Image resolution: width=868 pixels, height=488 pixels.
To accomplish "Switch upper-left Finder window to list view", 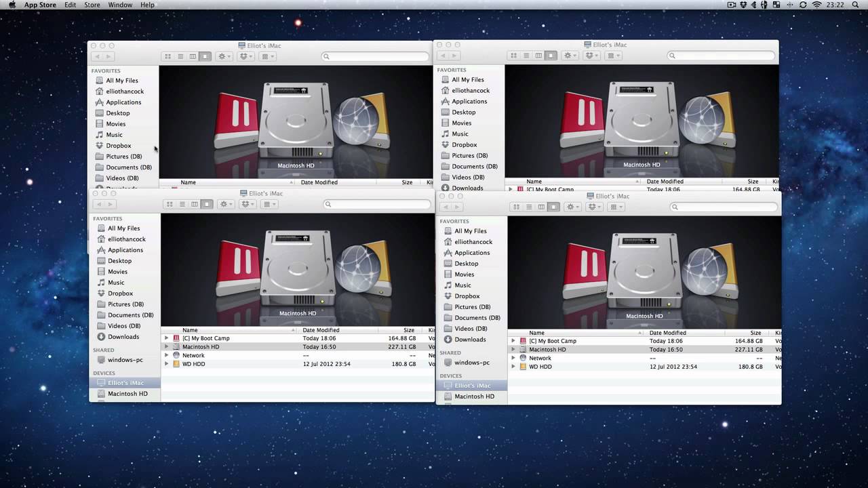I will 180,56.
